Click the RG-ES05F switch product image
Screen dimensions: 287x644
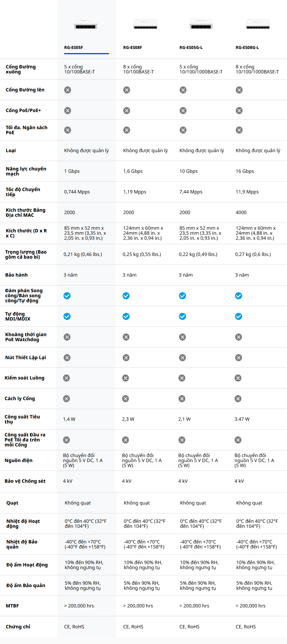tap(86, 24)
